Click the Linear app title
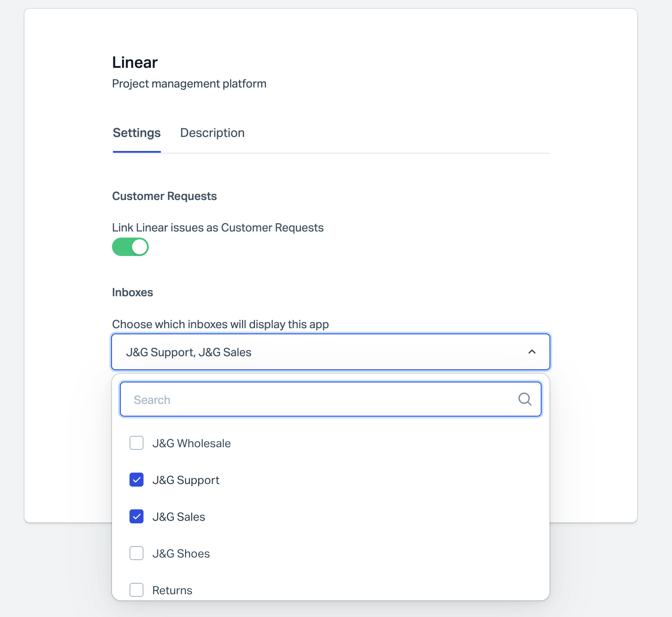The image size is (672, 617). point(135,62)
